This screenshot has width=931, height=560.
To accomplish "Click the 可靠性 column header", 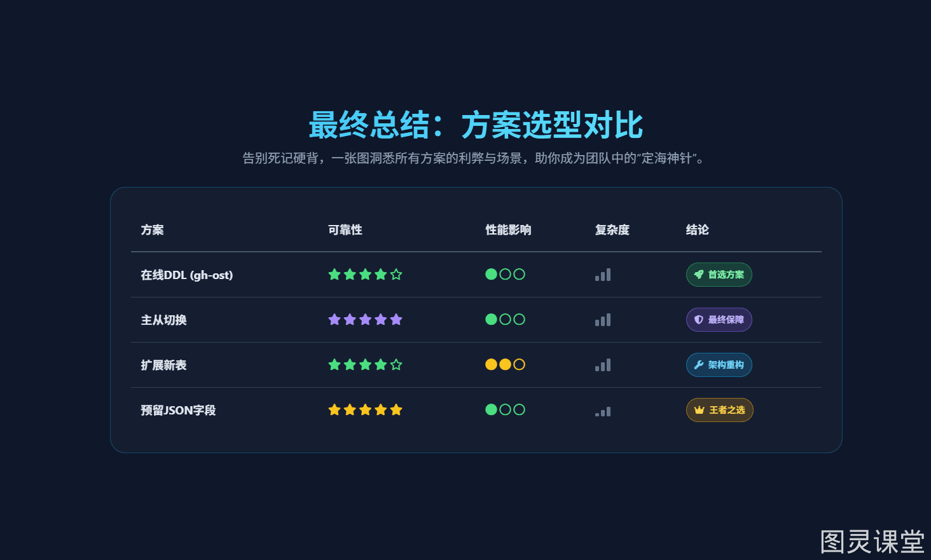I will (x=345, y=230).
